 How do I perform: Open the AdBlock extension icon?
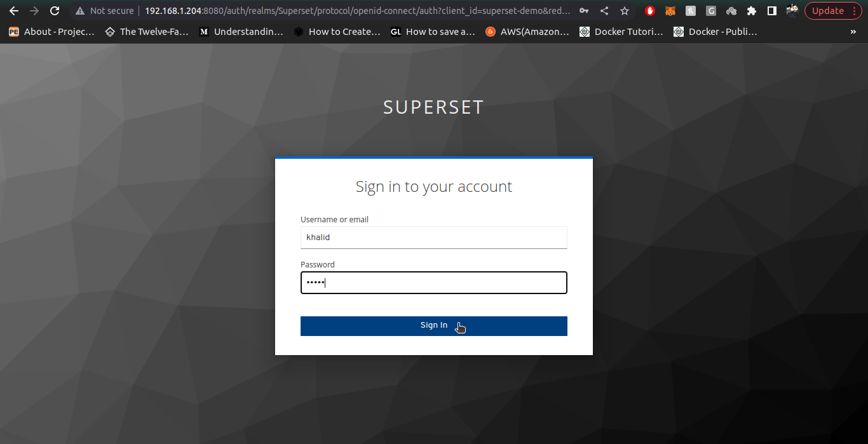[x=650, y=11]
